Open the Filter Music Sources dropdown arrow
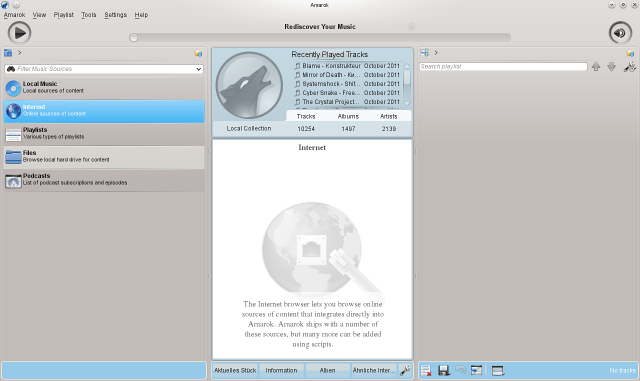 click(198, 69)
